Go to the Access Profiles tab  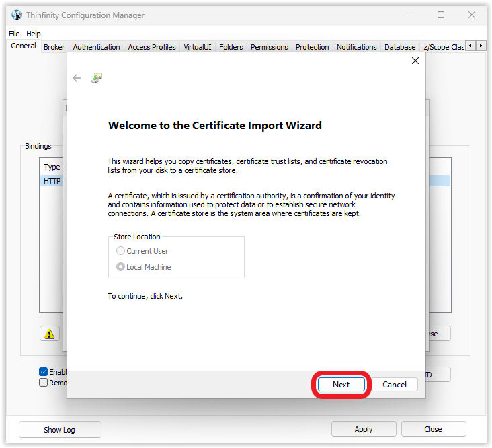[x=152, y=47]
